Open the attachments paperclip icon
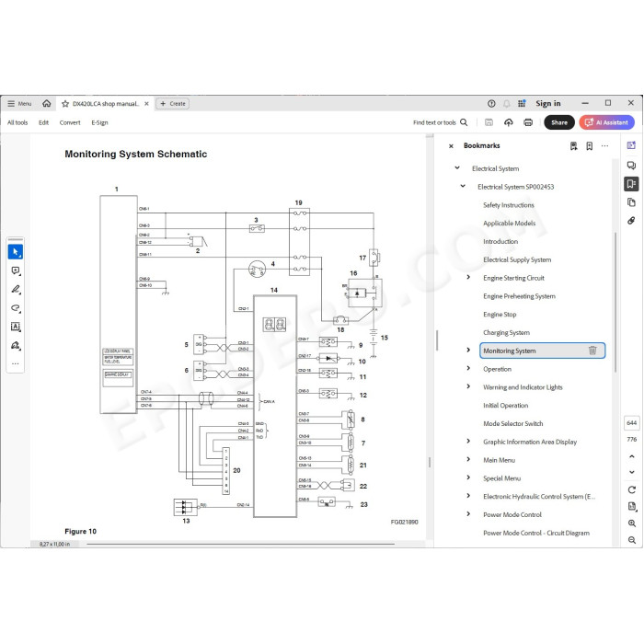The width and height of the screenshot is (644, 644). point(631,221)
